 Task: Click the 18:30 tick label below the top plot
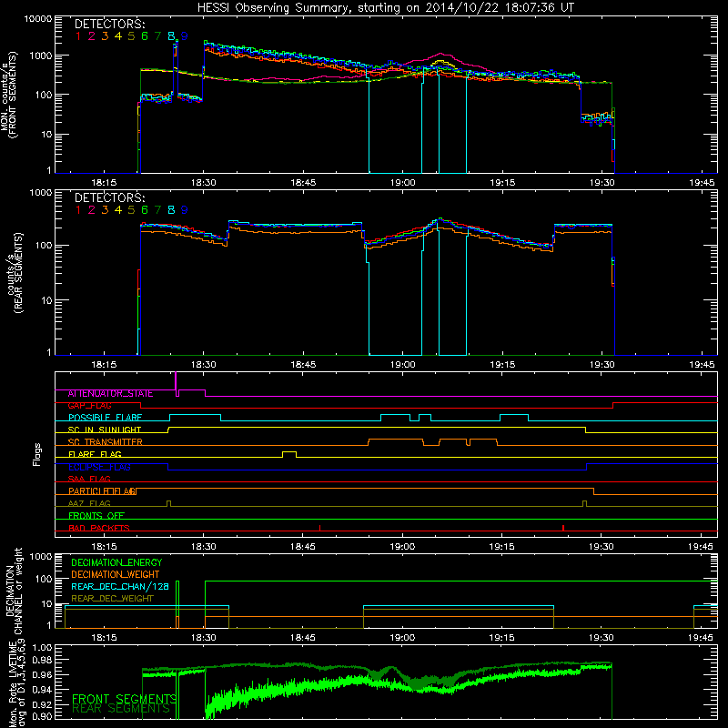pos(203,183)
